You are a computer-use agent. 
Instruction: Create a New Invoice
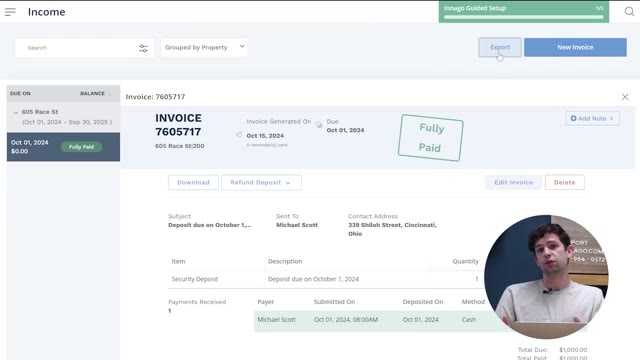pyautogui.click(x=575, y=47)
